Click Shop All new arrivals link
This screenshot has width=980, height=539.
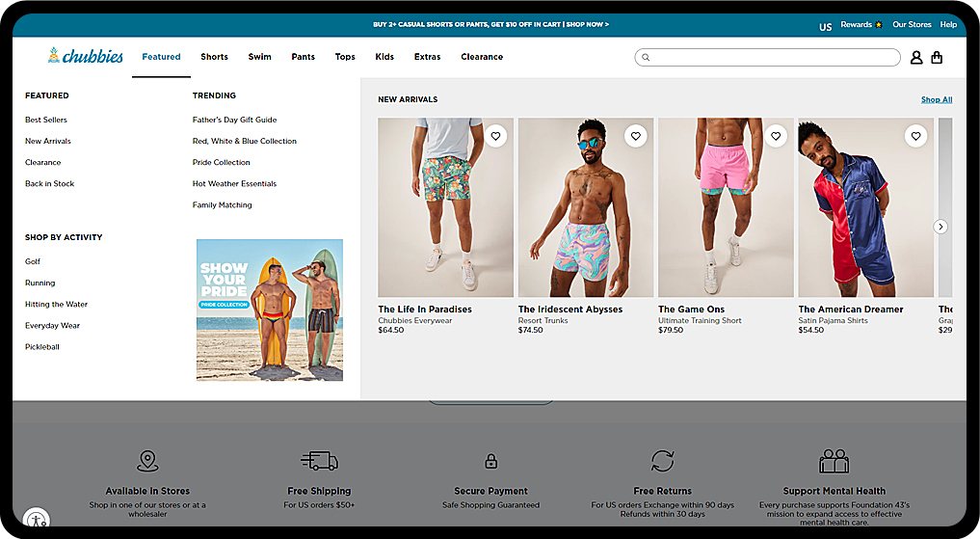[x=937, y=99]
